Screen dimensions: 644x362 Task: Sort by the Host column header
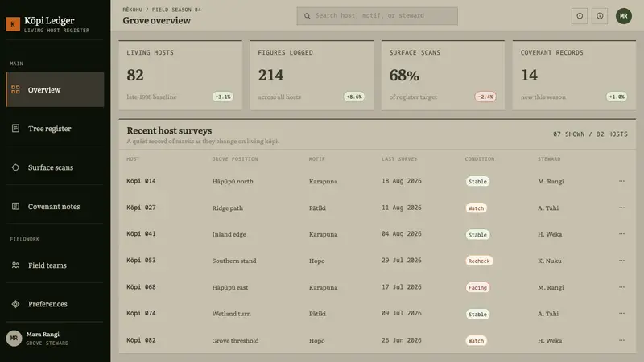[133, 158]
